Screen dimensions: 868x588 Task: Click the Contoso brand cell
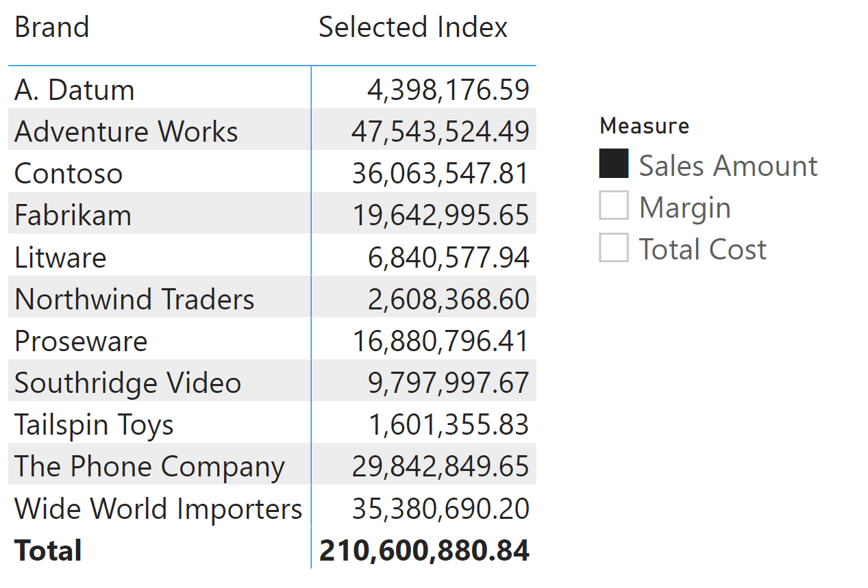[x=69, y=174]
